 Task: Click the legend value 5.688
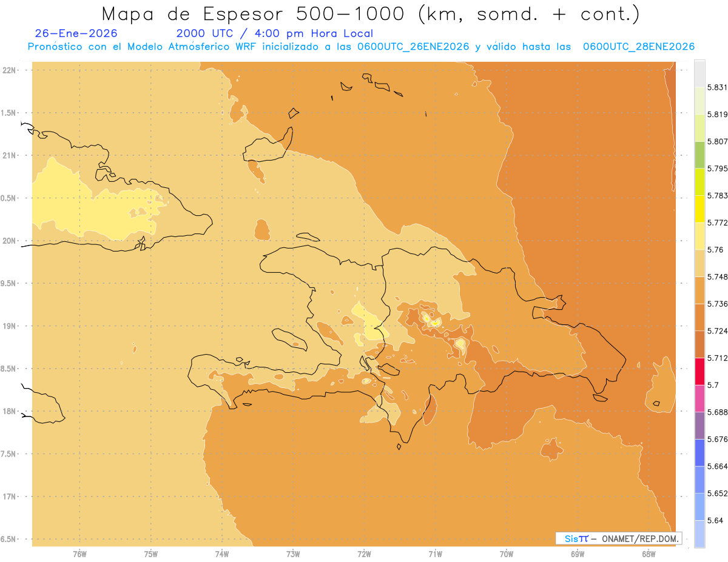coord(717,412)
